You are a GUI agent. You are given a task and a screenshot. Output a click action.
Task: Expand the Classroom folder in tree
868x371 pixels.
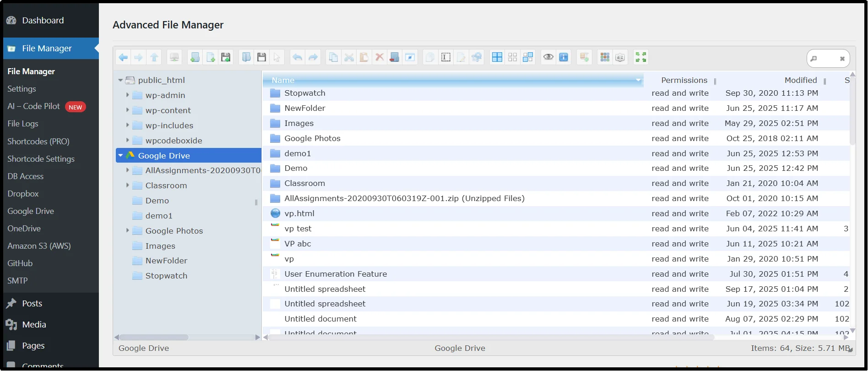click(128, 185)
